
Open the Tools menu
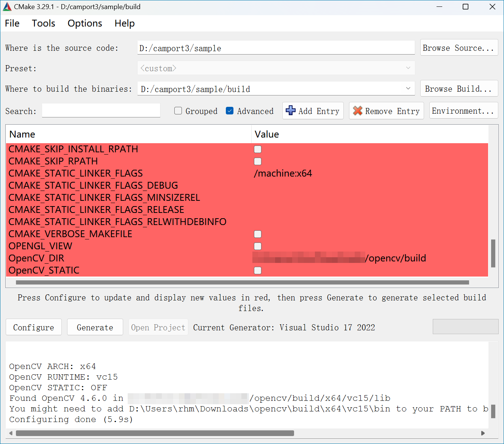[x=44, y=23]
